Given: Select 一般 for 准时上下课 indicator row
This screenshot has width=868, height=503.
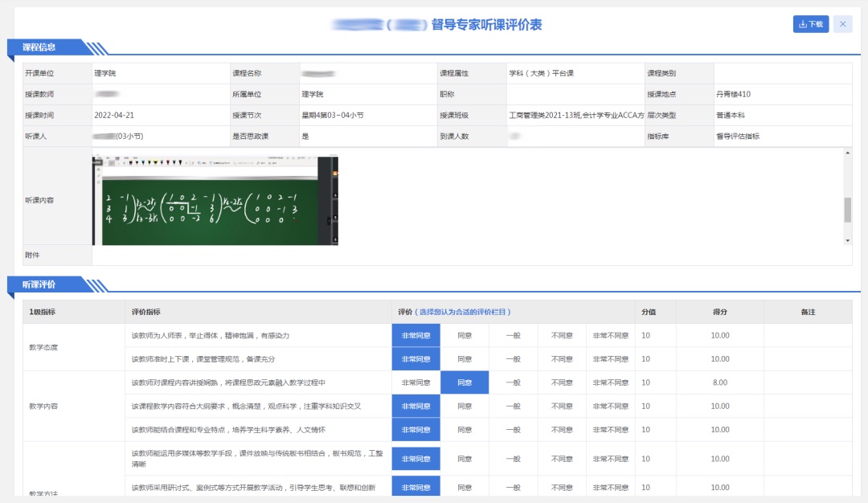Looking at the screenshot, I should coord(514,359).
